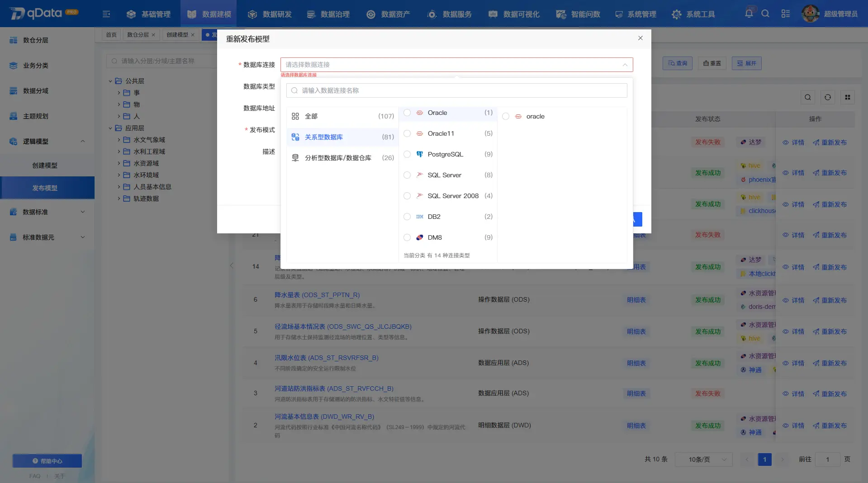Open the 数据治理 top menu
The width and height of the screenshot is (868, 483).
[x=328, y=14]
